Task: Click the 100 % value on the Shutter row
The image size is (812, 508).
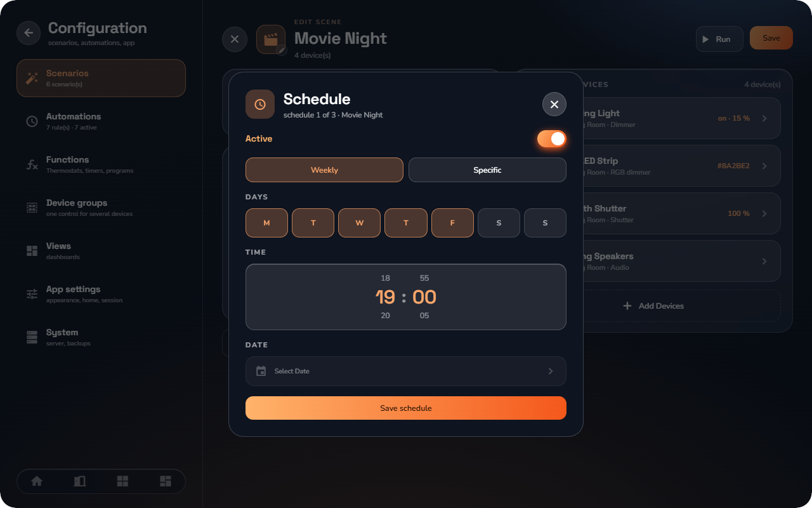Action: point(738,213)
